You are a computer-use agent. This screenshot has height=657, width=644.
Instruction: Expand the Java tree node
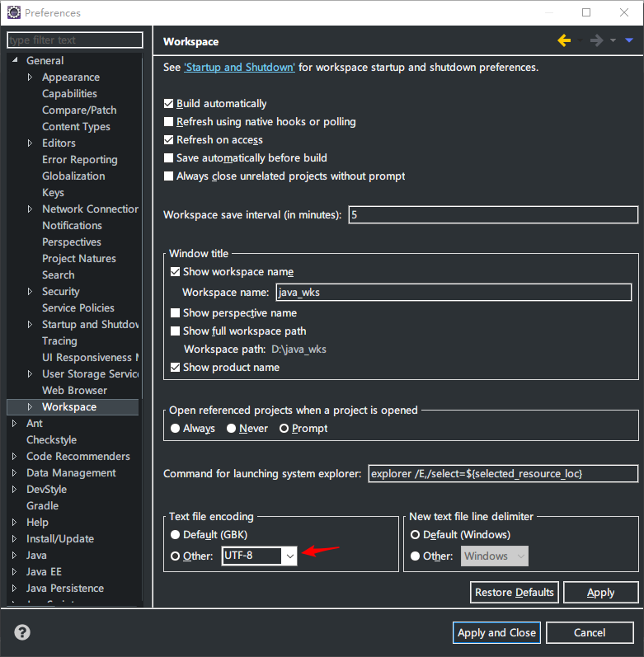coord(15,556)
